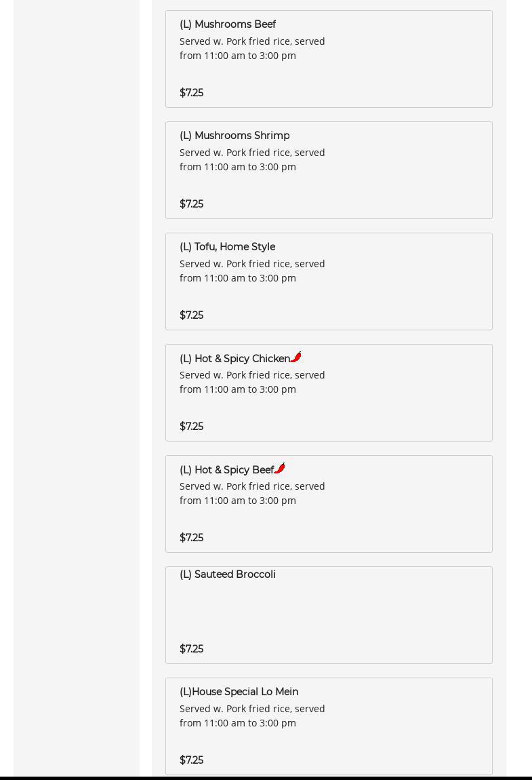Click the $7.25 price of Mushrooms Shrimp
The width and height of the screenshot is (532, 780).
[x=191, y=204]
